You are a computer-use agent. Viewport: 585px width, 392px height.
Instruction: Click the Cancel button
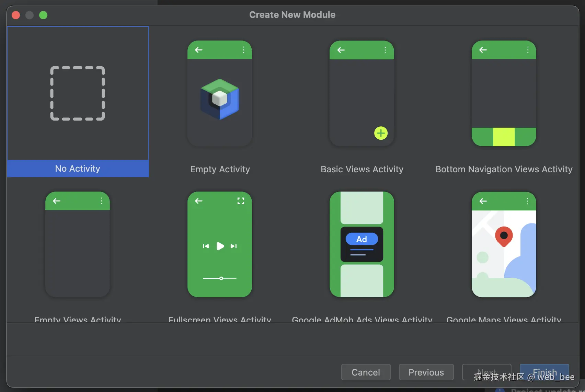click(366, 372)
